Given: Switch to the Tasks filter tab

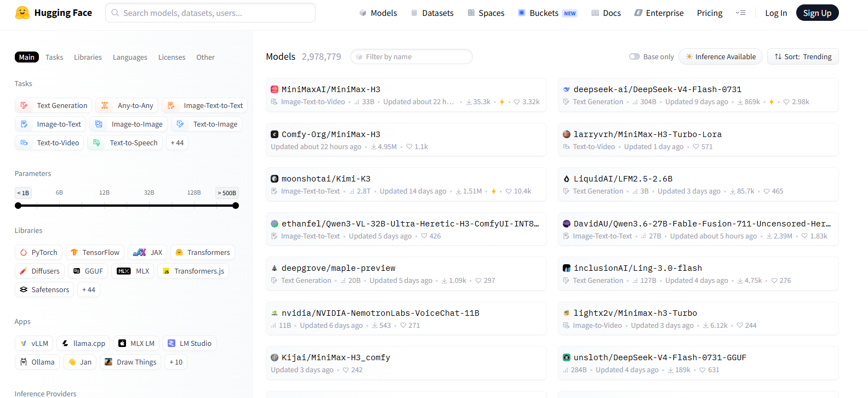Looking at the screenshot, I should (54, 58).
